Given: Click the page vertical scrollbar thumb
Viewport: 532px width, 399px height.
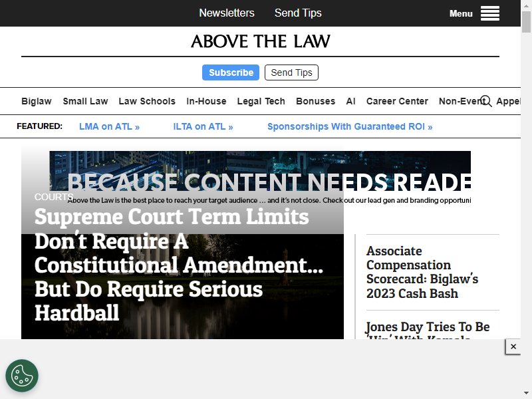Looking at the screenshot, I should pyautogui.click(x=526, y=21).
